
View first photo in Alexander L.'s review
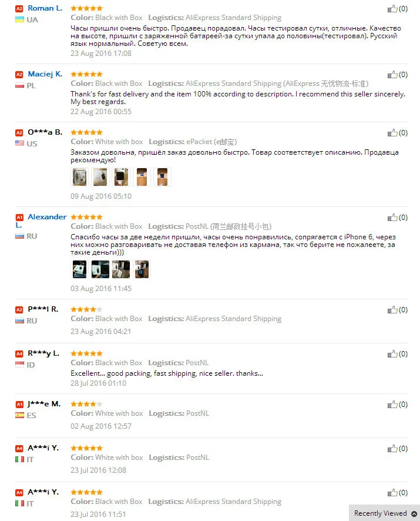pyautogui.click(x=80, y=269)
